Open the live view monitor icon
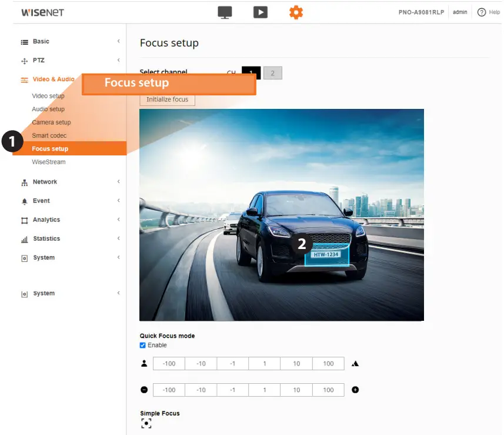Screen dimensions: 504x435 [x=225, y=12]
